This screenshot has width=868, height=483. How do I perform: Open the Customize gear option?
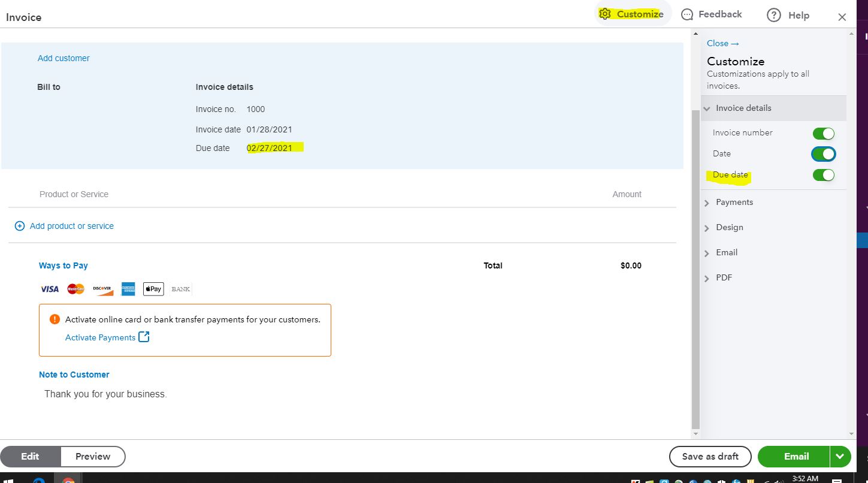pyautogui.click(x=631, y=14)
